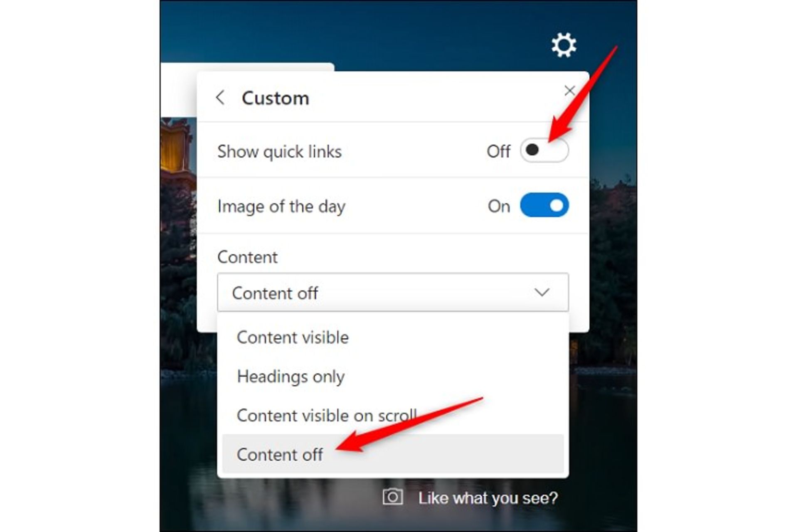Open page settings gear icon
Viewport: 798px width, 532px height.
pyautogui.click(x=564, y=45)
